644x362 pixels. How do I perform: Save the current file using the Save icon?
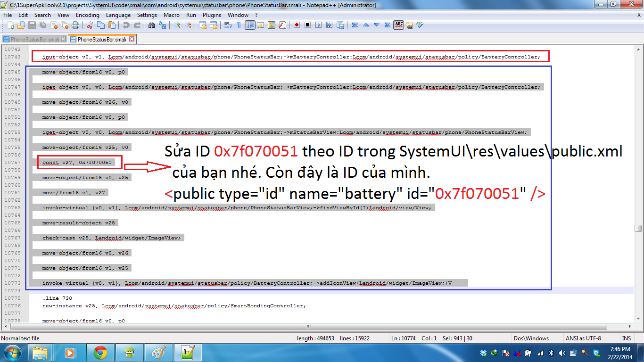coord(32,25)
